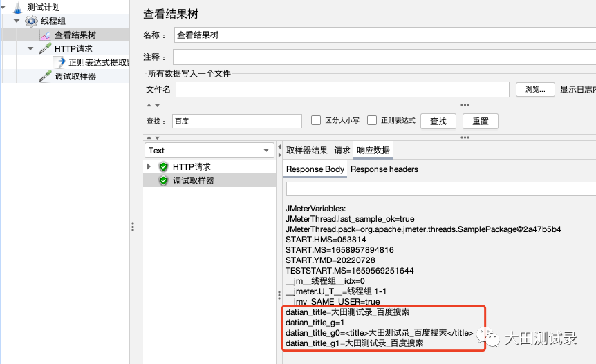Enable the 正则表达式 checkbox

(x=372, y=120)
